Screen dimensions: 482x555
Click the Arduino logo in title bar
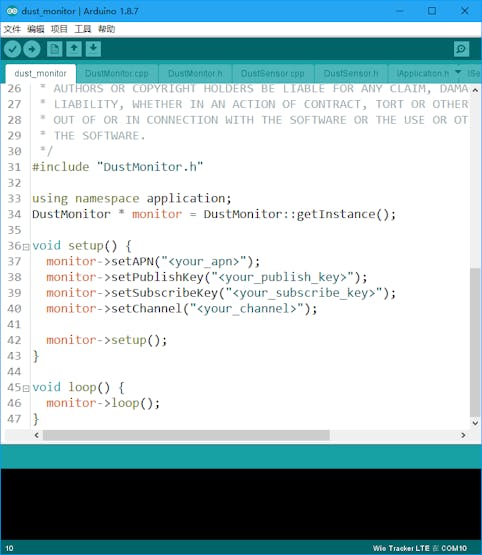[12, 11]
